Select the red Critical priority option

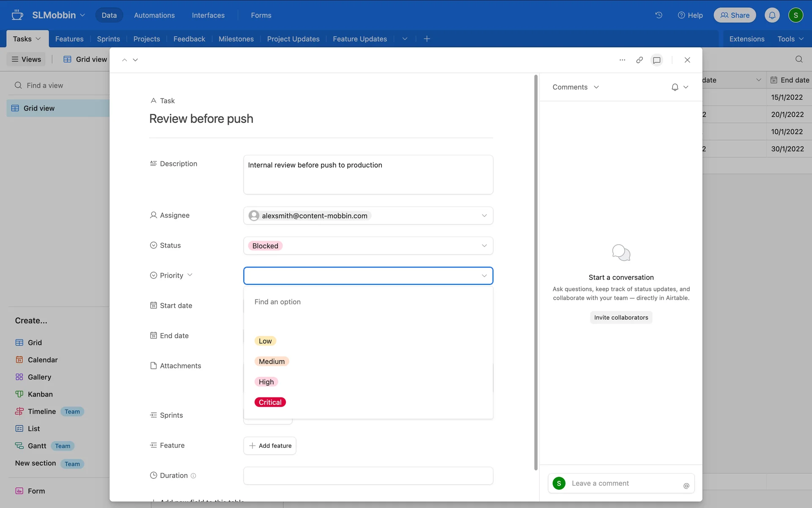270,402
